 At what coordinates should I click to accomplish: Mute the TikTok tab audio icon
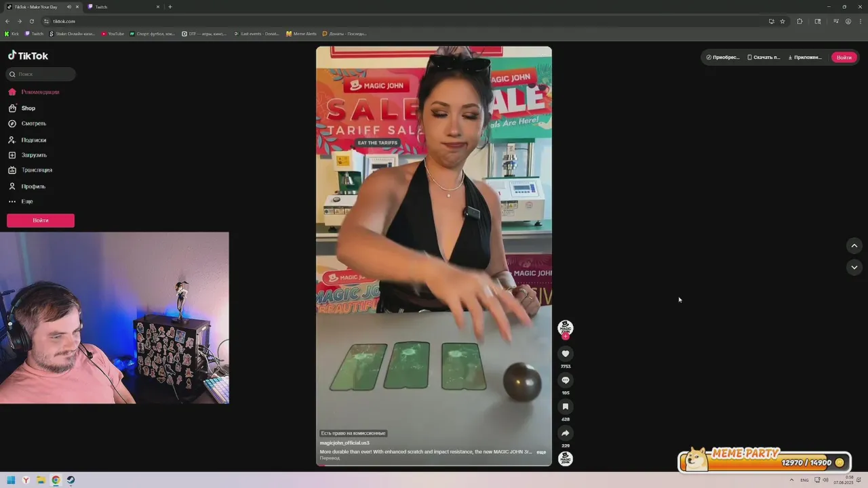tap(69, 7)
